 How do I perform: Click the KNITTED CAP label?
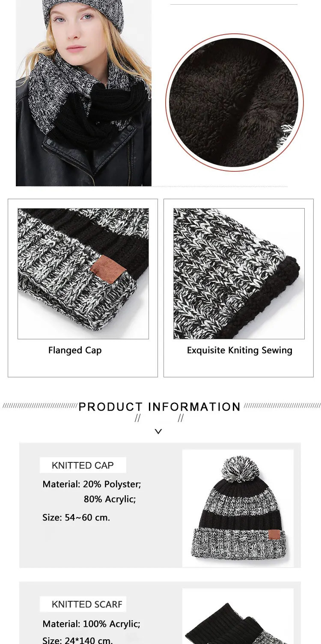coord(83,465)
